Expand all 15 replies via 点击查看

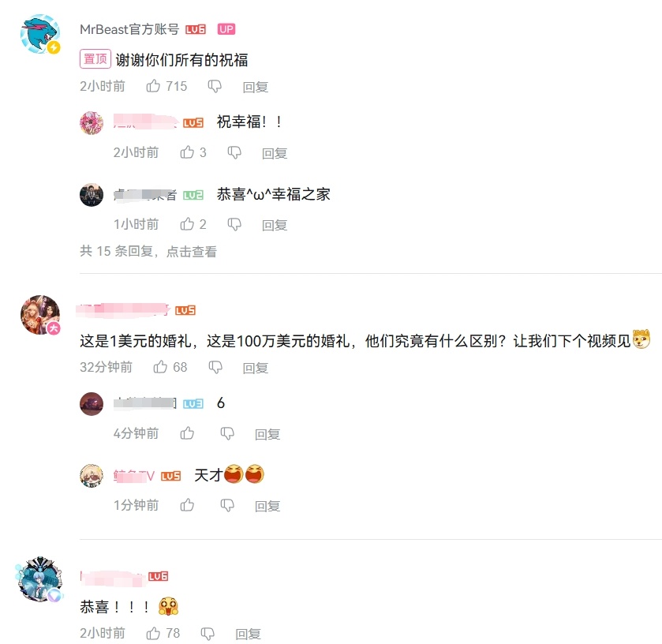coord(191,251)
